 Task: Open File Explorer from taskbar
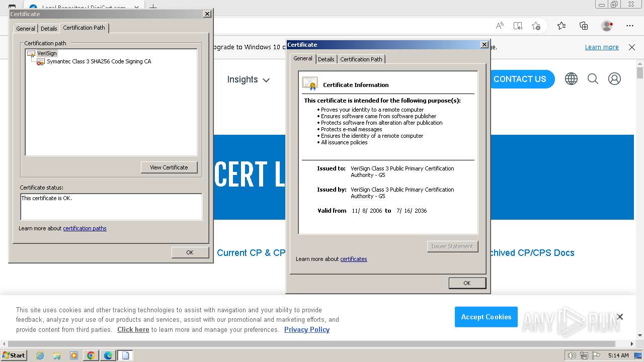click(x=57, y=355)
